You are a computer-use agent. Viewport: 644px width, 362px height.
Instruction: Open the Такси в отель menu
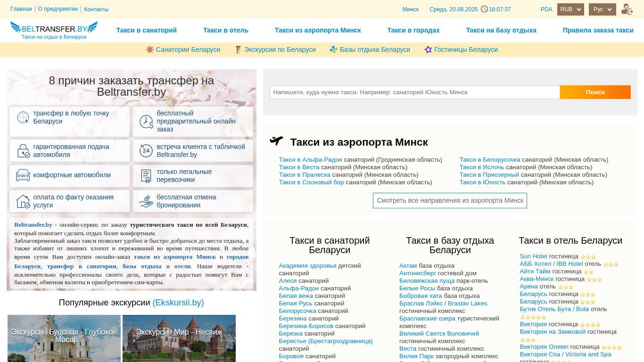pos(226,30)
